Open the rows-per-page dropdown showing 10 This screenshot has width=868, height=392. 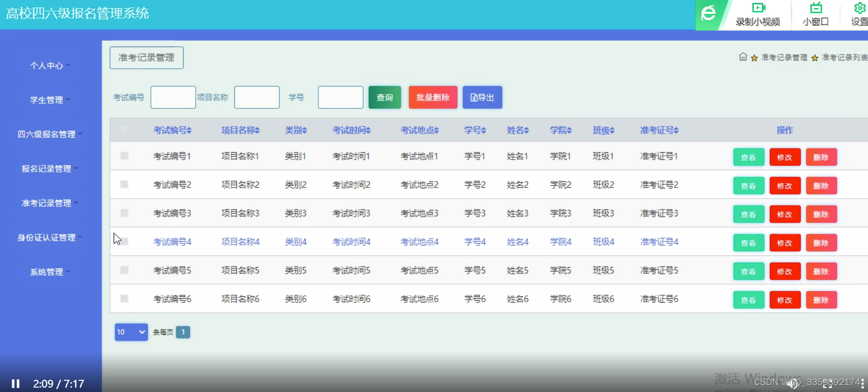pos(131,332)
